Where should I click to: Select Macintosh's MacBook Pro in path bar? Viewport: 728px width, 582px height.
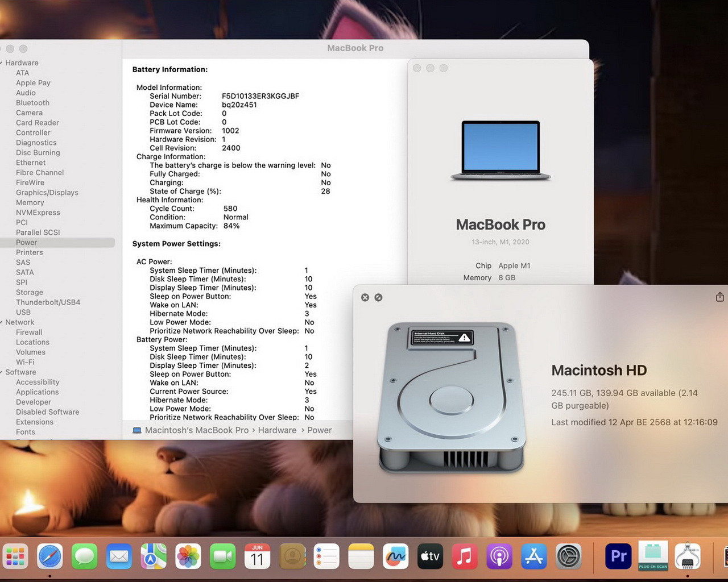[x=197, y=430]
